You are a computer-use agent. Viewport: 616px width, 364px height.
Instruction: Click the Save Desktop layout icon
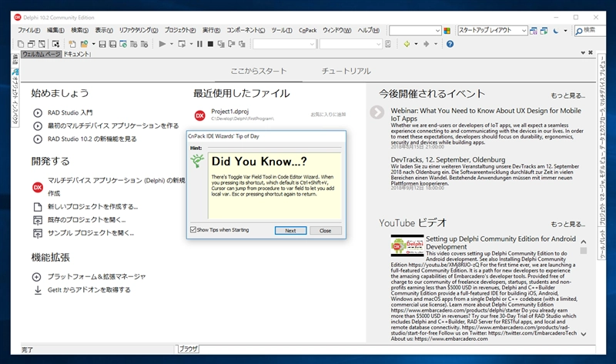tap(533, 31)
